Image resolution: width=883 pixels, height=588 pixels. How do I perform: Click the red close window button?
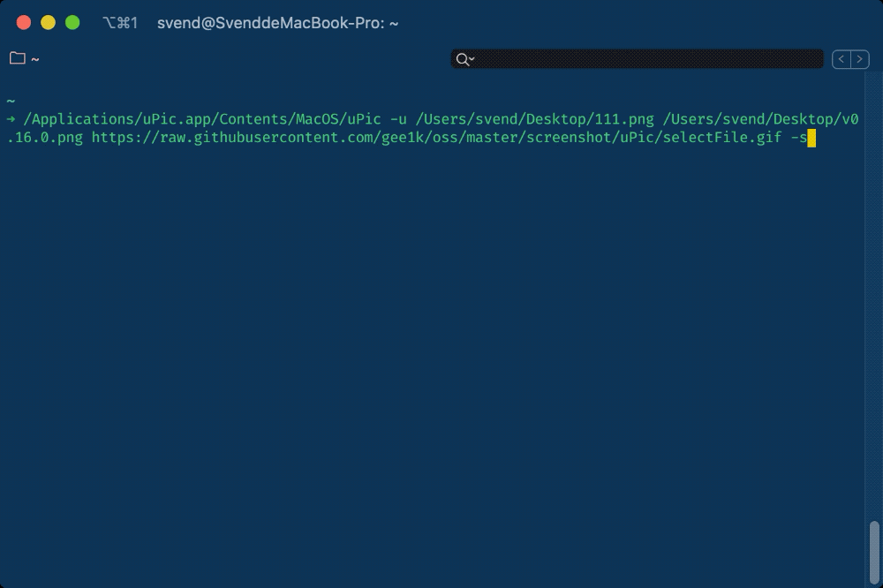click(x=24, y=23)
